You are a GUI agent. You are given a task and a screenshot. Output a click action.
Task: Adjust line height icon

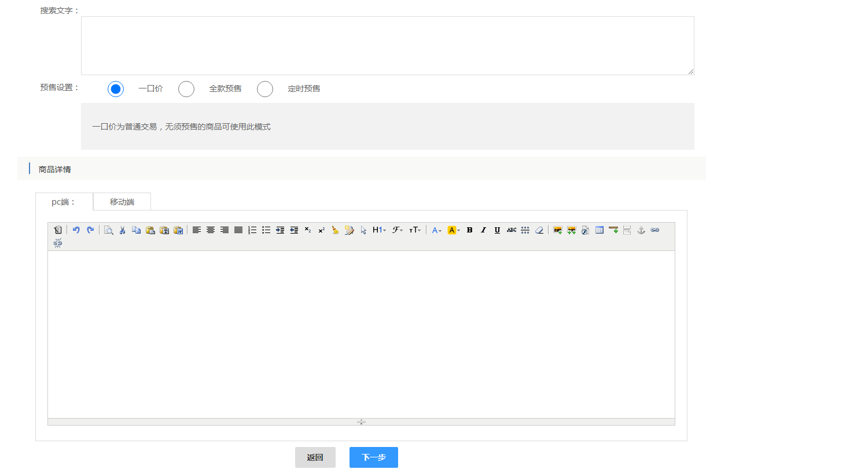(525, 230)
